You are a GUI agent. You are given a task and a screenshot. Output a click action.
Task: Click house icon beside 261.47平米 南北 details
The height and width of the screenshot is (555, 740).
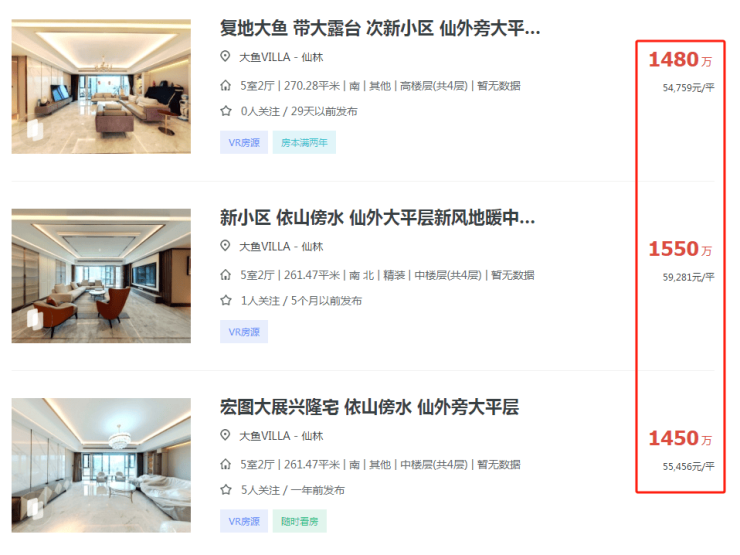coord(226,275)
